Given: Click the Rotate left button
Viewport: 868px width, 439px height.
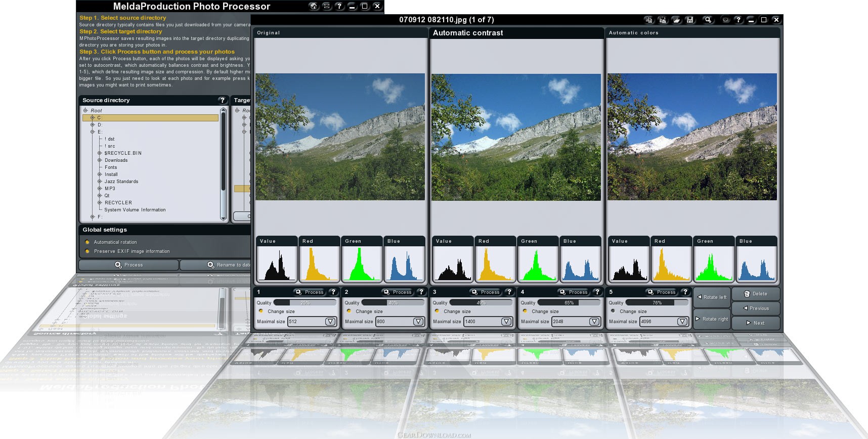Looking at the screenshot, I should 712,297.
